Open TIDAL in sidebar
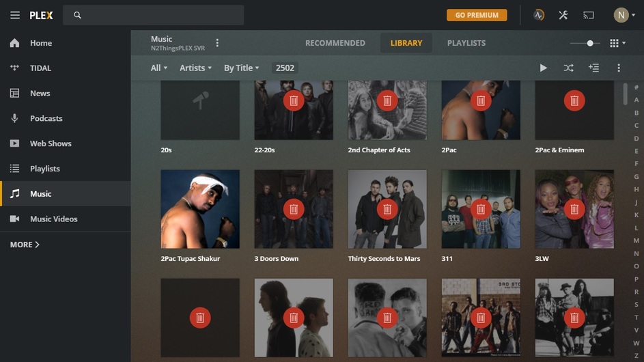Viewport: 644px width, 362px height. click(66, 68)
